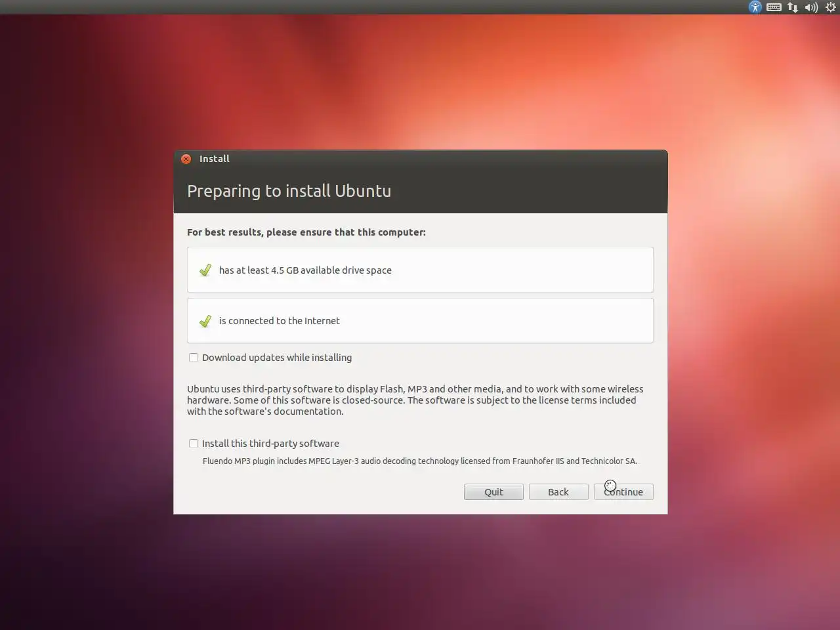Open the accessibility menu in top panel

(755, 7)
